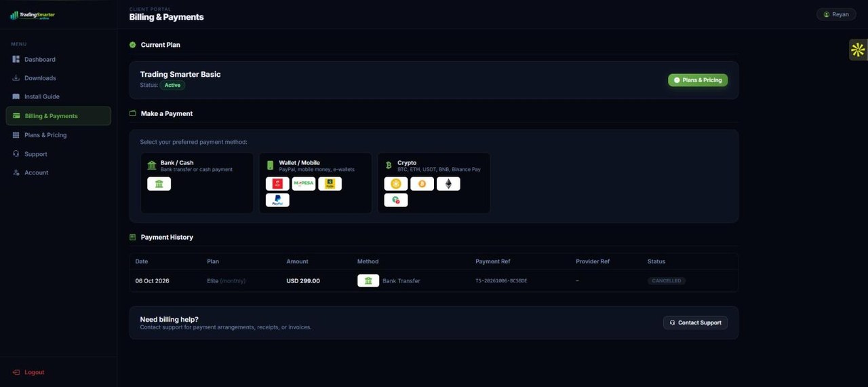Click the Current Plan green check icon

click(x=133, y=45)
